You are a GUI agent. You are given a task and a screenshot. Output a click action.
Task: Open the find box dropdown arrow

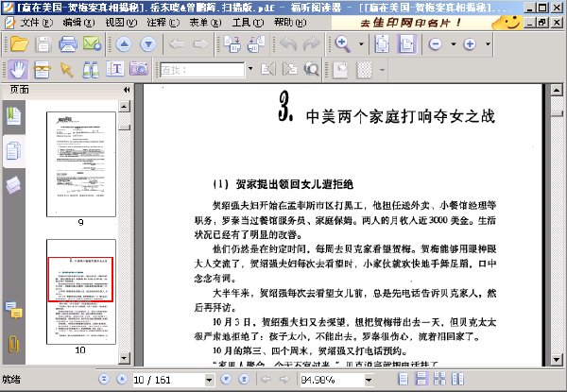[x=250, y=69]
